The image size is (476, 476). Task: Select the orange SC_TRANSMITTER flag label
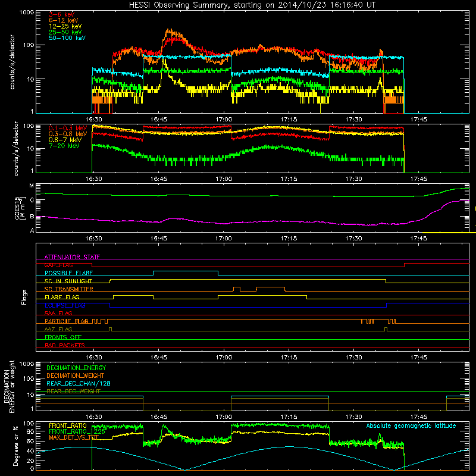tap(68, 289)
